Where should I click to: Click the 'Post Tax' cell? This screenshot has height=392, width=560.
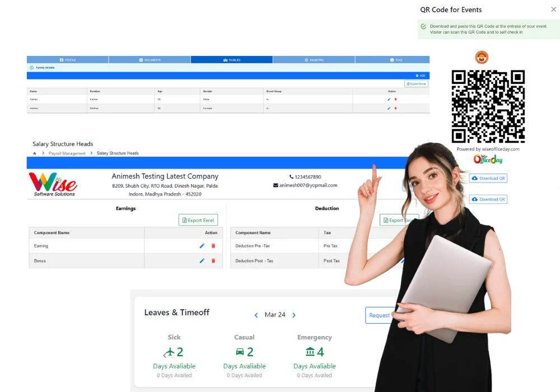[332, 261]
